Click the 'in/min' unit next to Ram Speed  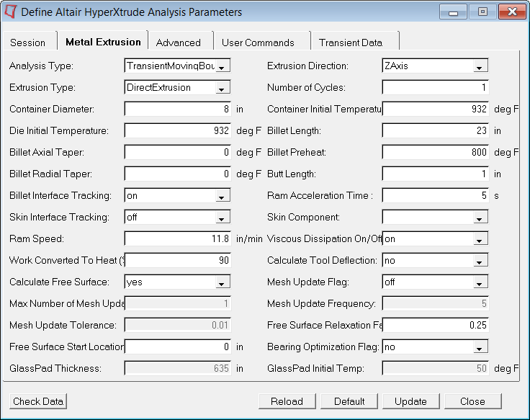coord(249,238)
